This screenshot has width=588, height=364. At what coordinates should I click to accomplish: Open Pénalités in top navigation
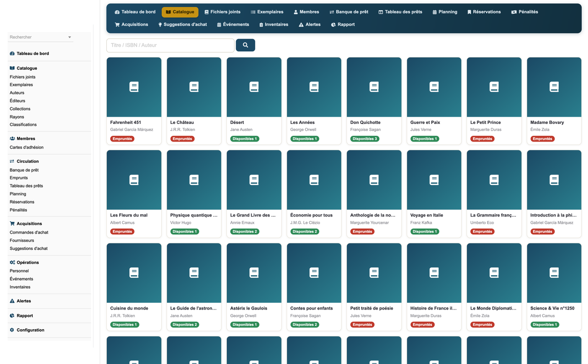(x=524, y=12)
